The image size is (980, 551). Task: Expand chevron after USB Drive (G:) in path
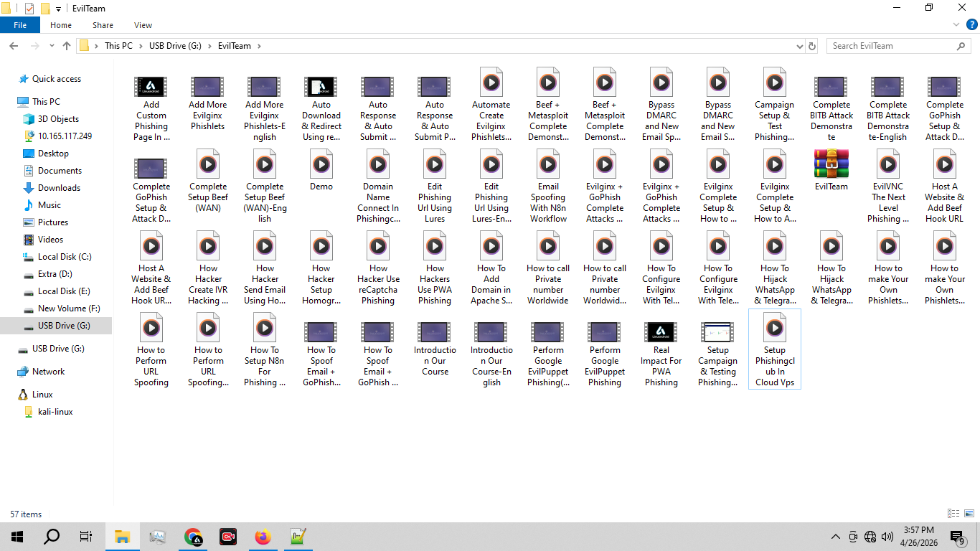click(210, 46)
